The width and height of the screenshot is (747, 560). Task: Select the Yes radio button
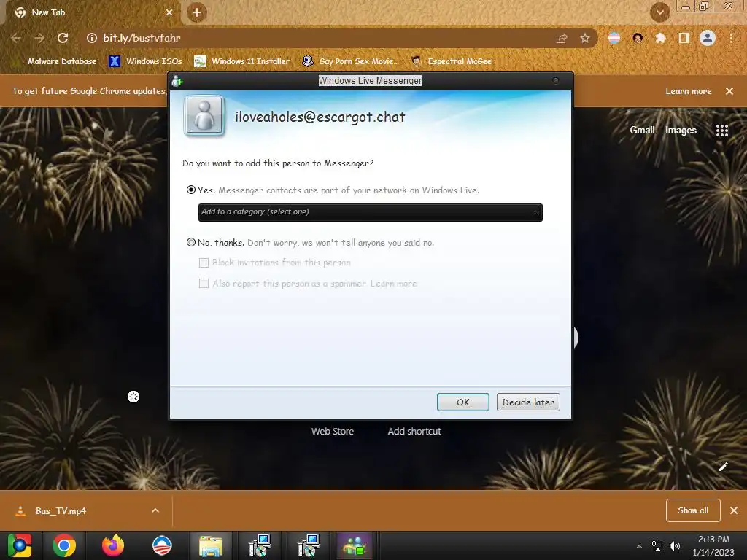[191, 190]
